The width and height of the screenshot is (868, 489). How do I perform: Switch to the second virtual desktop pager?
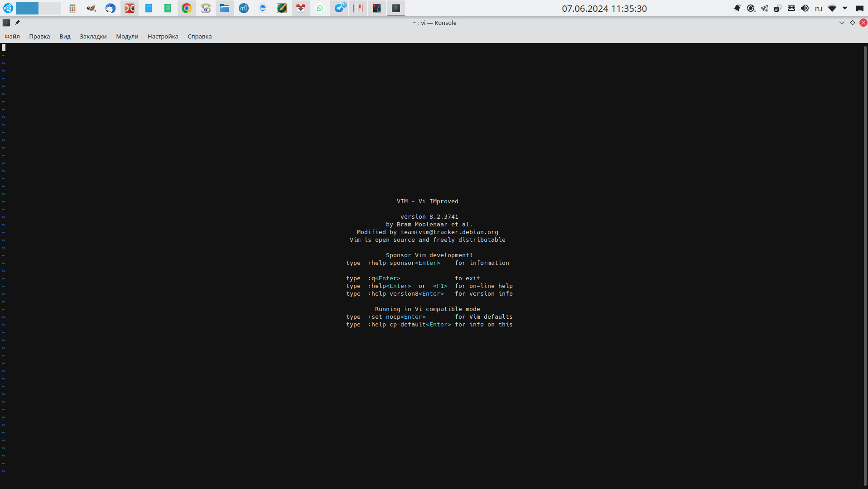coord(50,8)
